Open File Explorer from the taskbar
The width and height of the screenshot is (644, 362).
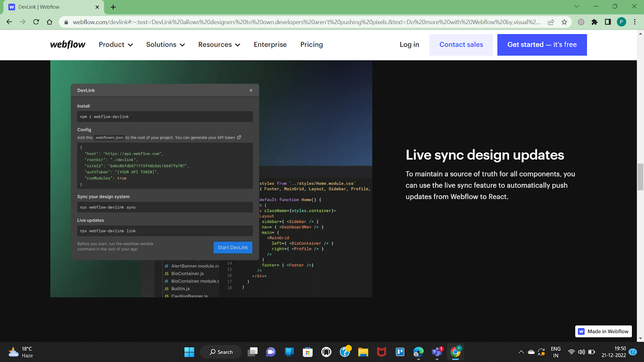pyautogui.click(x=363, y=352)
